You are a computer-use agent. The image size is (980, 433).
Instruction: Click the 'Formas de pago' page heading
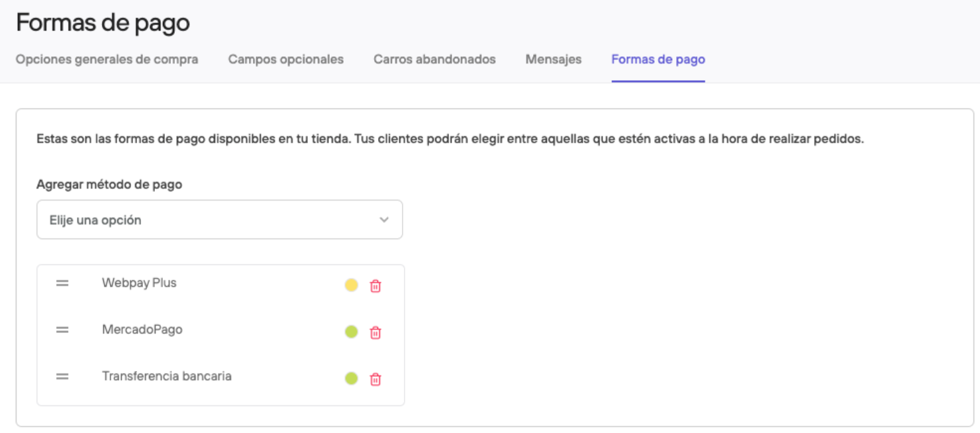pos(103,23)
